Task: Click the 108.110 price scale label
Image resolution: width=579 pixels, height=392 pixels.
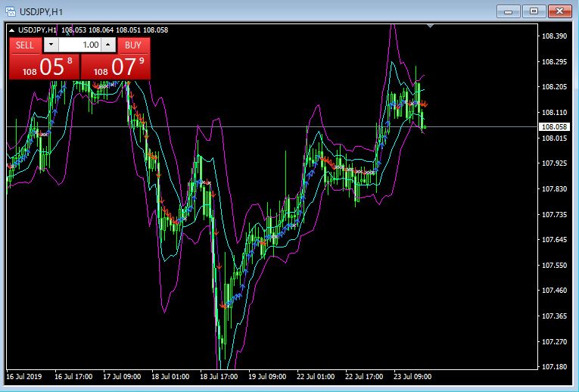Action: coord(554,112)
